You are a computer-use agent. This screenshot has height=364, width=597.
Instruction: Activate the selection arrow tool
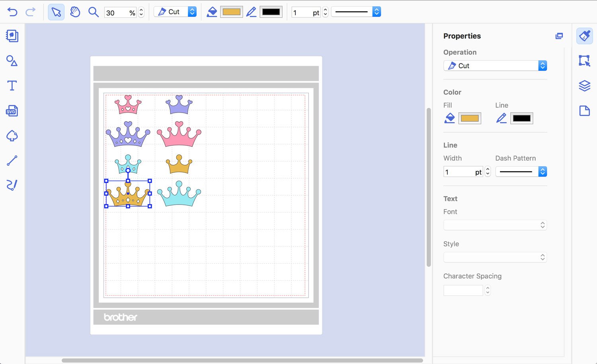56,12
